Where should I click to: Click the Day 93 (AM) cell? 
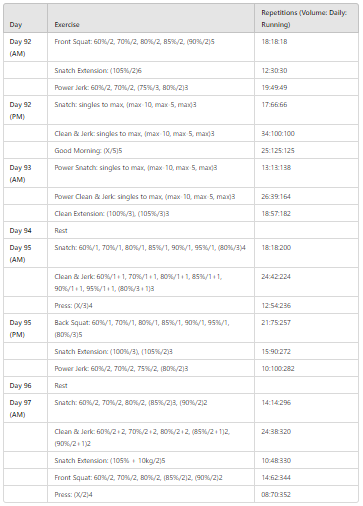[x=25, y=173]
